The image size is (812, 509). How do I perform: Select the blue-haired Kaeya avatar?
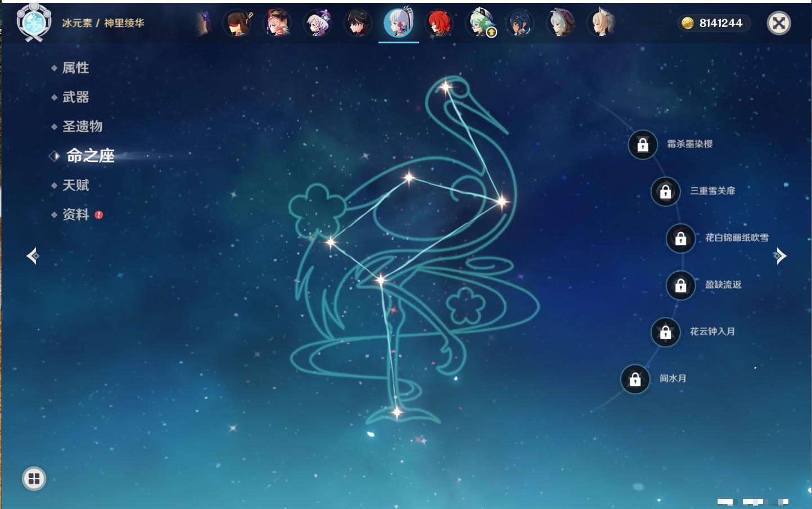click(x=520, y=24)
